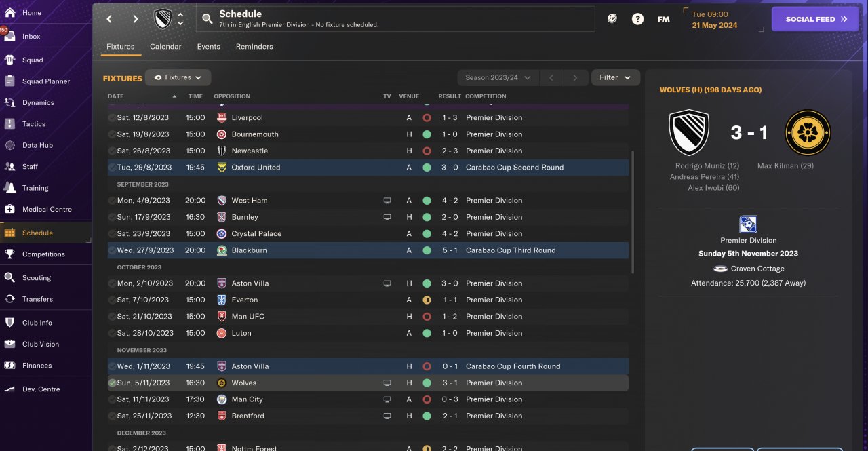Switch to the Calendar tab

tap(165, 47)
